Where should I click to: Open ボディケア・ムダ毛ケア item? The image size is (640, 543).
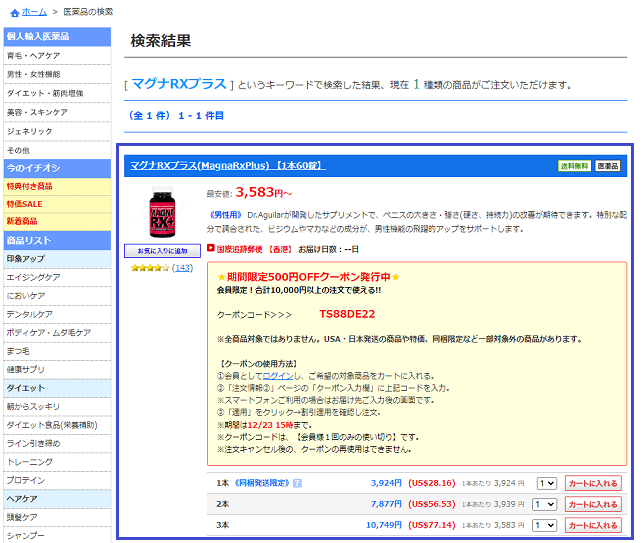57,333
